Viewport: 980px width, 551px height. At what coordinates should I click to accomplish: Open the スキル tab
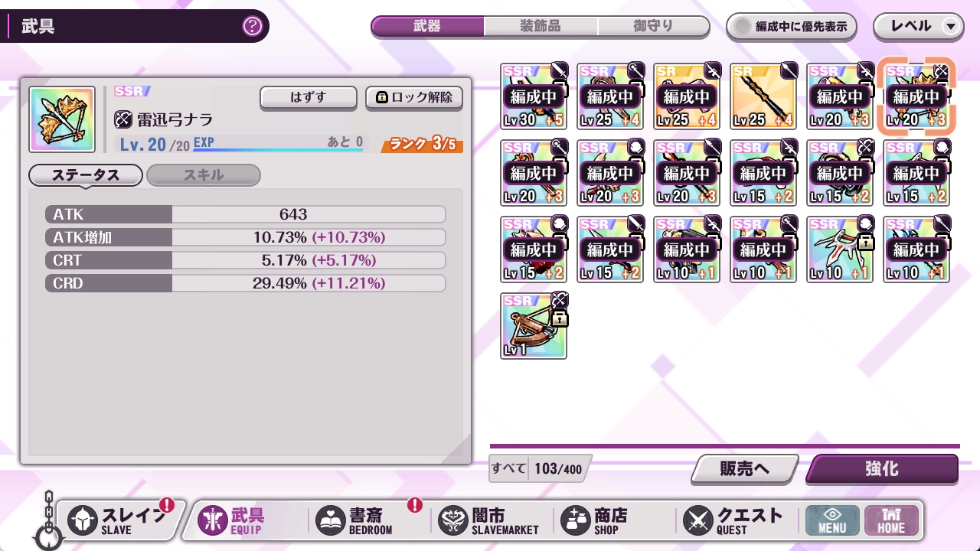pos(204,175)
